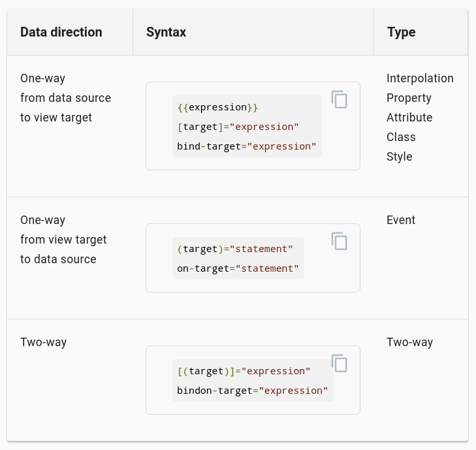
Task: Click the Attribute type text
Action: point(409,118)
